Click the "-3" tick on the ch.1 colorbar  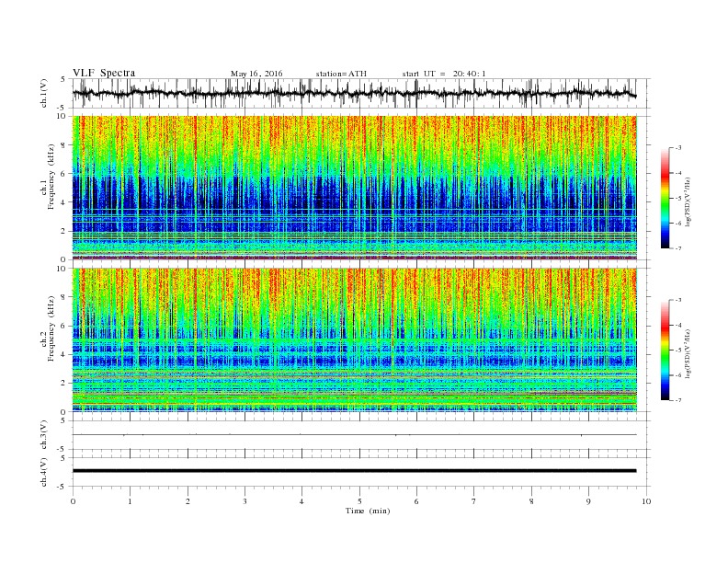[x=677, y=148]
